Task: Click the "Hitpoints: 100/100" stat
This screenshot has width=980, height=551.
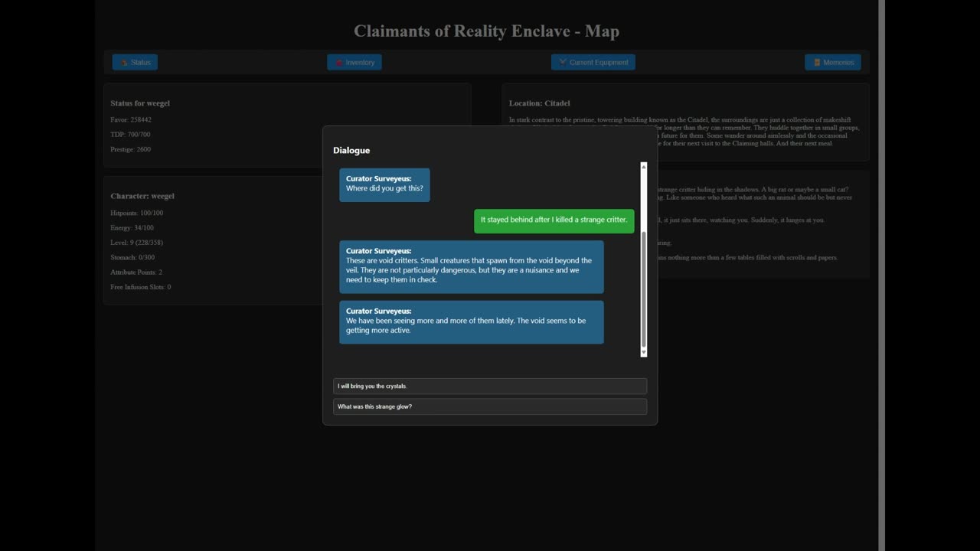Action: coord(136,213)
